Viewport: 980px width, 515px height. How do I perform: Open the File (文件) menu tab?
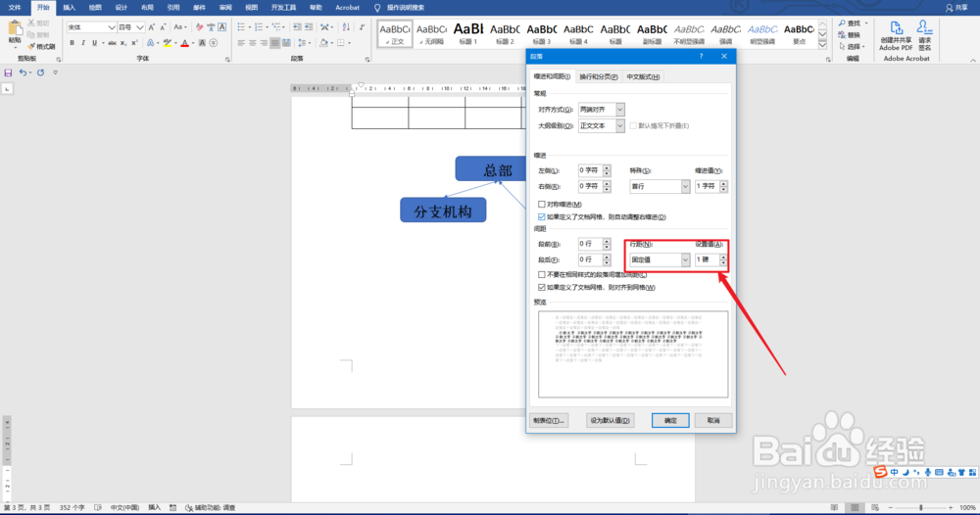coord(15,8)
